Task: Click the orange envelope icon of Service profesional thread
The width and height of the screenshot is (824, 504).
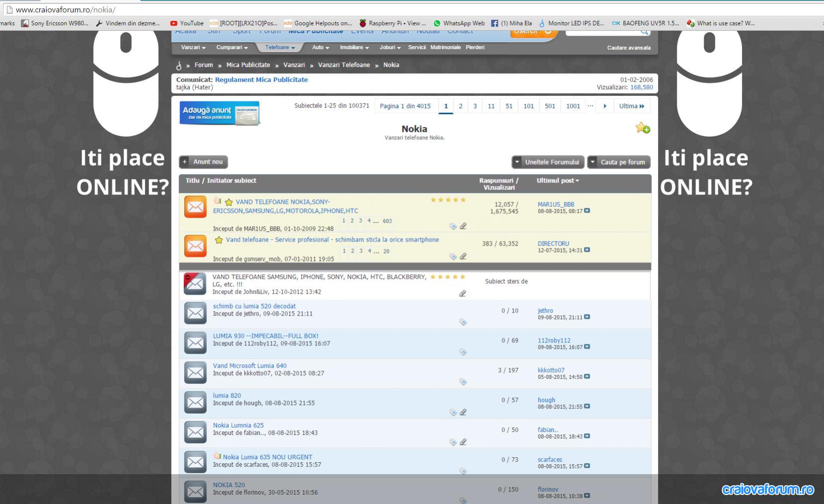Action: [x=195, y=246]
